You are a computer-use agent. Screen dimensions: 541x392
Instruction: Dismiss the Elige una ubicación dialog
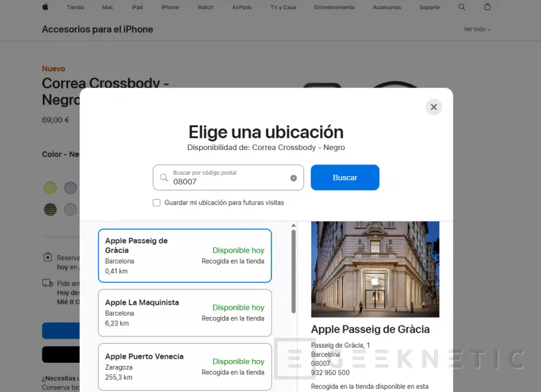[433, 106]
